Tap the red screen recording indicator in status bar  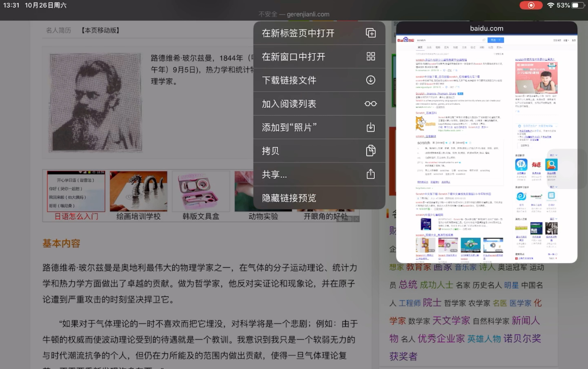531,5
